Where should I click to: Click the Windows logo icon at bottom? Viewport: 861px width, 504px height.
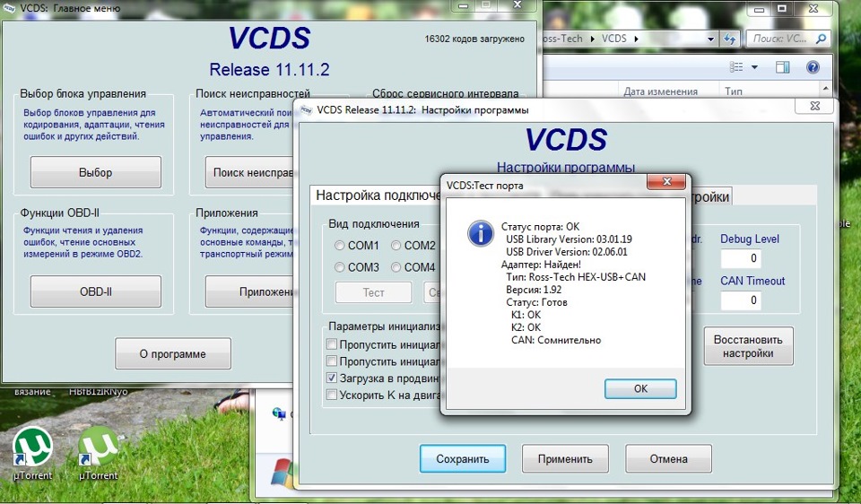pos(284,472)
